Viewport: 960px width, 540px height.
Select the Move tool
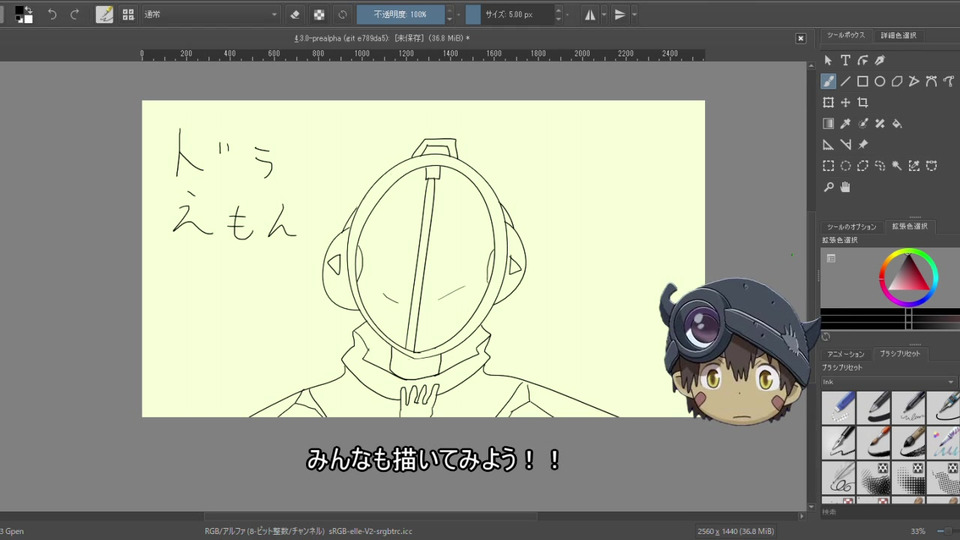846,102
